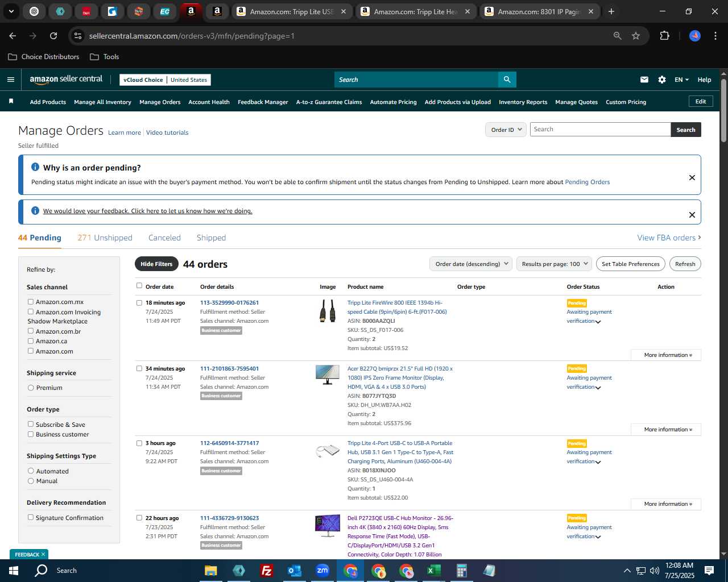Open File Explorer from the taskbar
Viewport: 728px width, 582px height.
(210, 571)
